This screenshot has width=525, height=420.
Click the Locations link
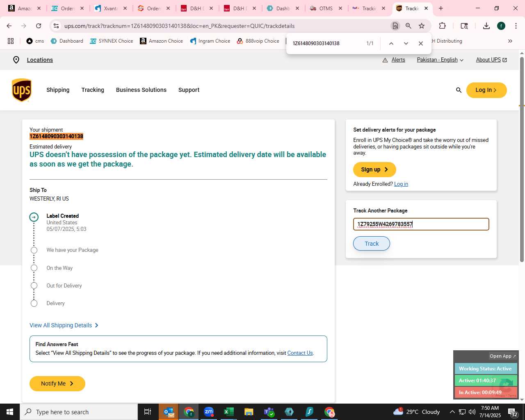coord(40,60)
